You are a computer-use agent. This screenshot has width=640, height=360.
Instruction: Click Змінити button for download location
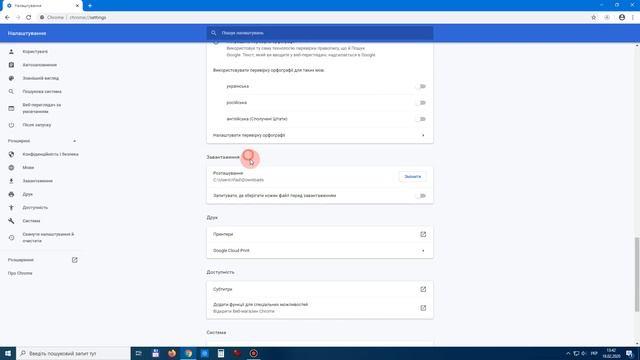point(412,177)
